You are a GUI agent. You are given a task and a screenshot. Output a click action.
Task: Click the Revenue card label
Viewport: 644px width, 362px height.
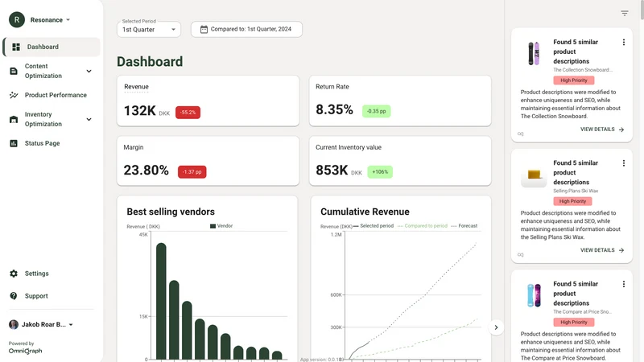(x=136, y=87)
